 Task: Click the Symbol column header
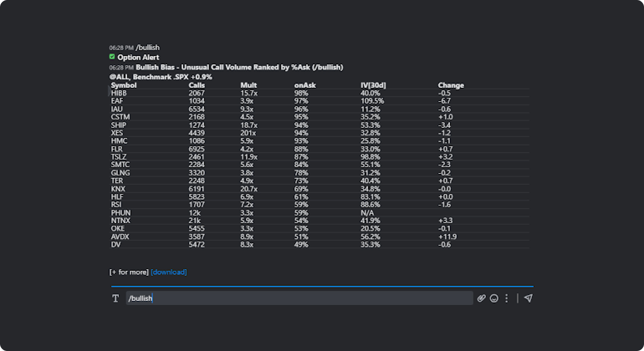124,85
